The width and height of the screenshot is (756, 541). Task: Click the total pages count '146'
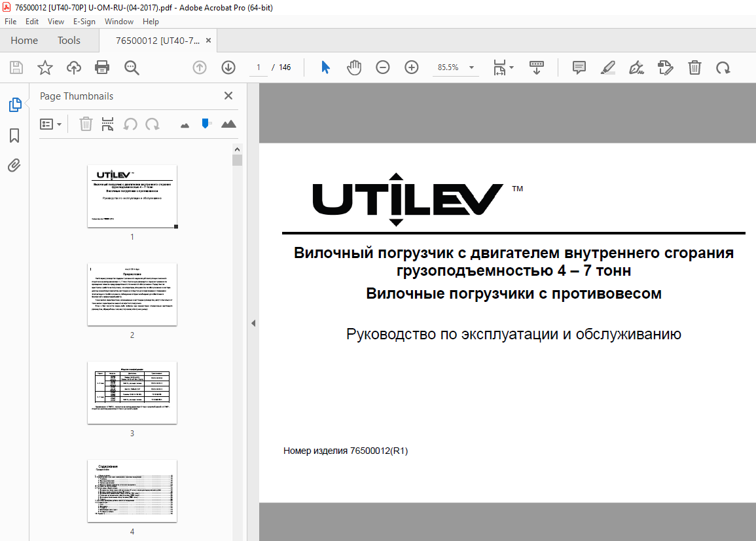pos(285,67)
